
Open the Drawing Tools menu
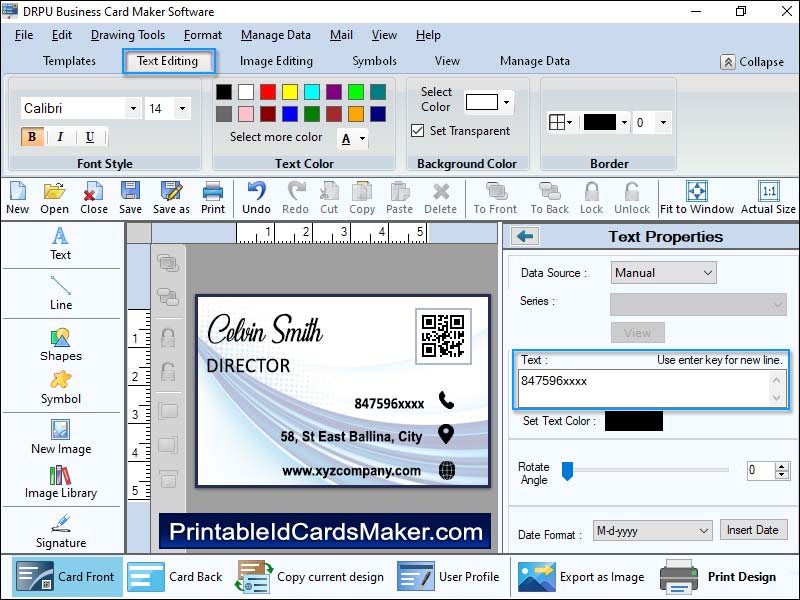pyautogui.click(x=128, y=35)
